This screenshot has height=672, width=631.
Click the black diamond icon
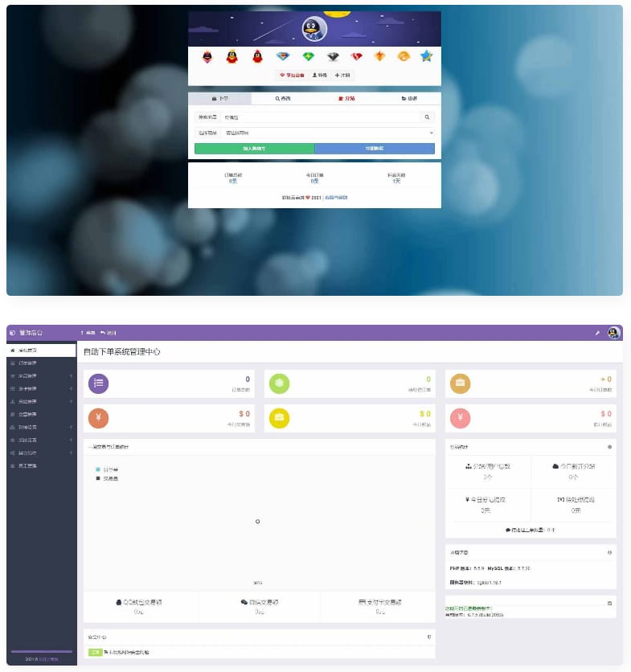click(x=333, y=56)
